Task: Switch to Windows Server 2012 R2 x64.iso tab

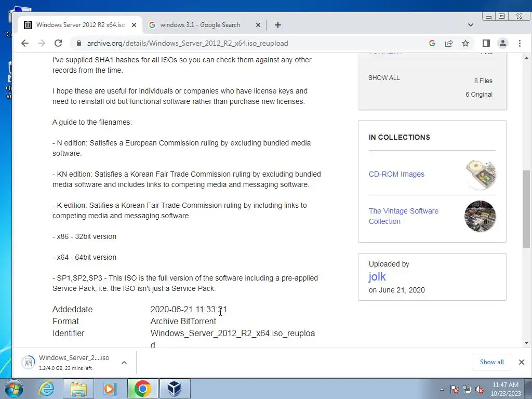Action: click(80, 25)
